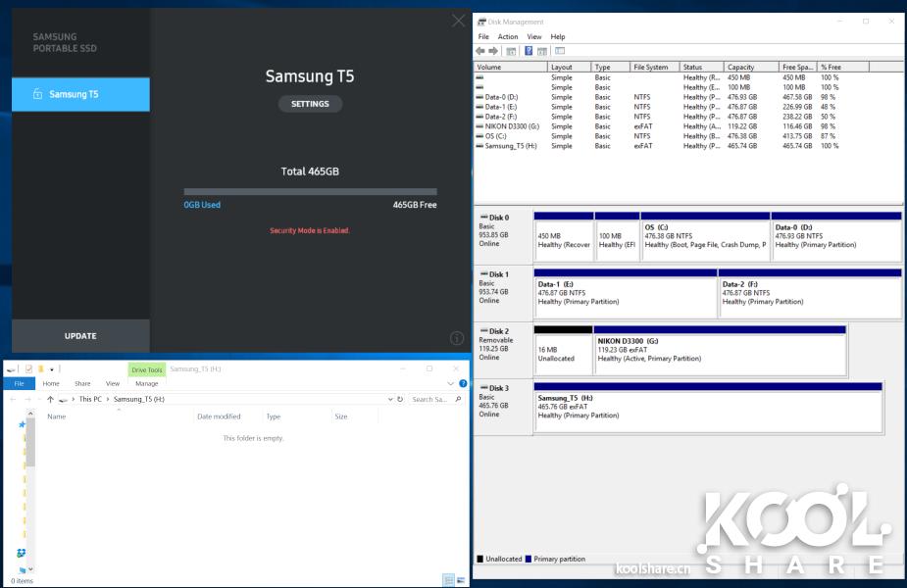Sort by the Volume column header
This screenshot has height=588, width=907.
pos(511,67)
